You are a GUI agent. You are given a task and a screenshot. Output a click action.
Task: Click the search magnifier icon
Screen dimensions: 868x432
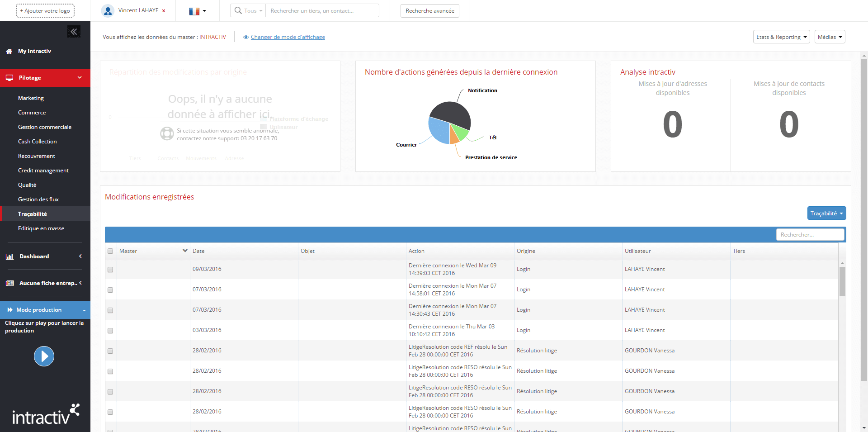point(238,10)
